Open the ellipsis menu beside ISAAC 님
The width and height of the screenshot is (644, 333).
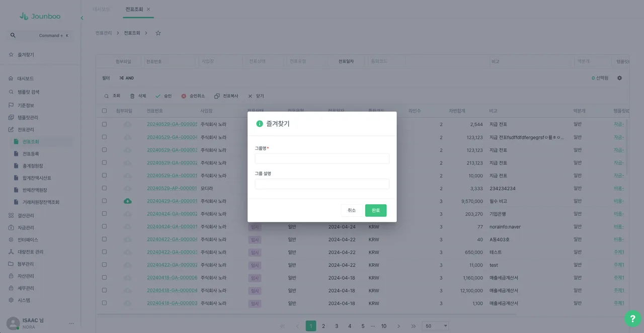click(71, 323)
